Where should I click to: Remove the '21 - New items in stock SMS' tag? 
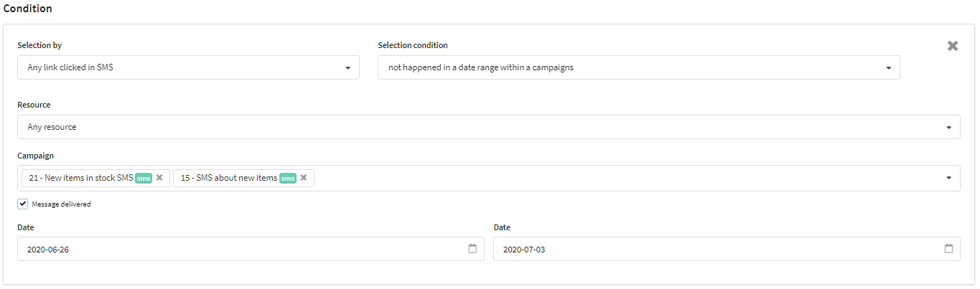(159, 178)
